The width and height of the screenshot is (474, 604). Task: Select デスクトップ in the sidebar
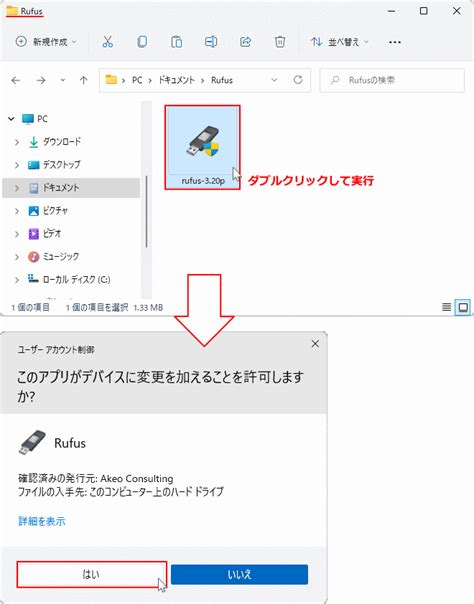click(x=54, y=165)
